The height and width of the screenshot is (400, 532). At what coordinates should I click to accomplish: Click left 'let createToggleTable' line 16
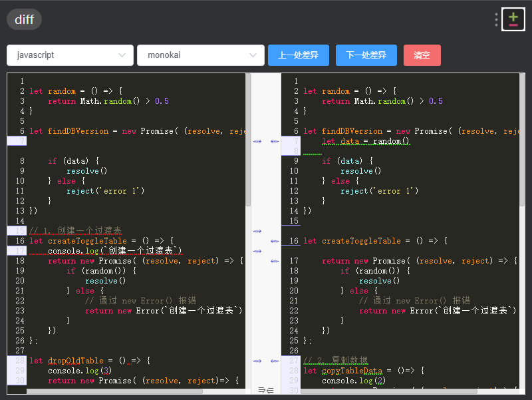tap(102, 241)
